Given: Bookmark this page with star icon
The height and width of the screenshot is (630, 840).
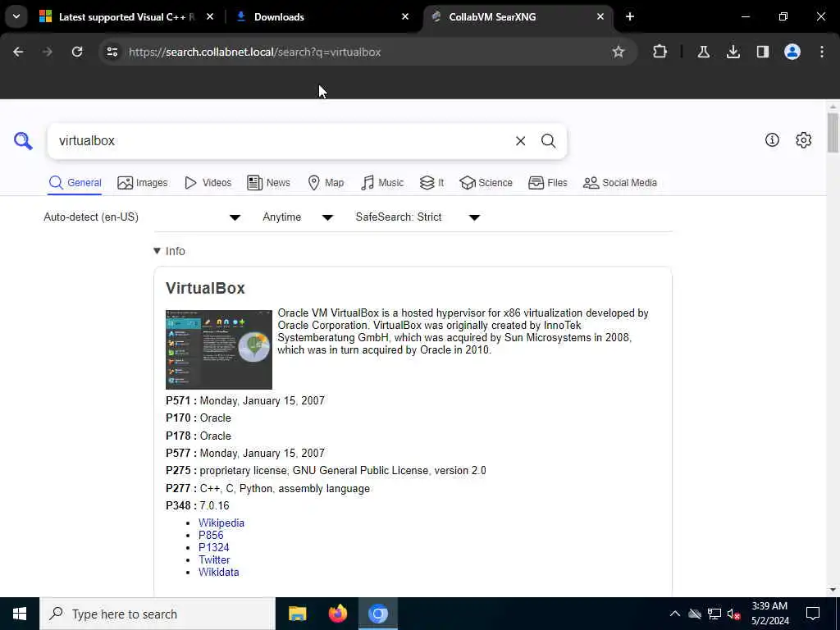Looking at the screenshot, I should (x=619, y=52).
